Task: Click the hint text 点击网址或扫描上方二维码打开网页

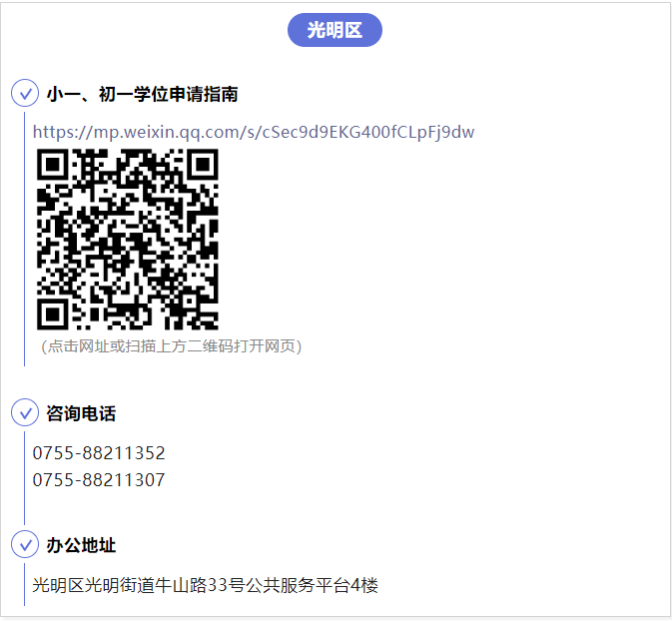Action: [x=172, y=346]
